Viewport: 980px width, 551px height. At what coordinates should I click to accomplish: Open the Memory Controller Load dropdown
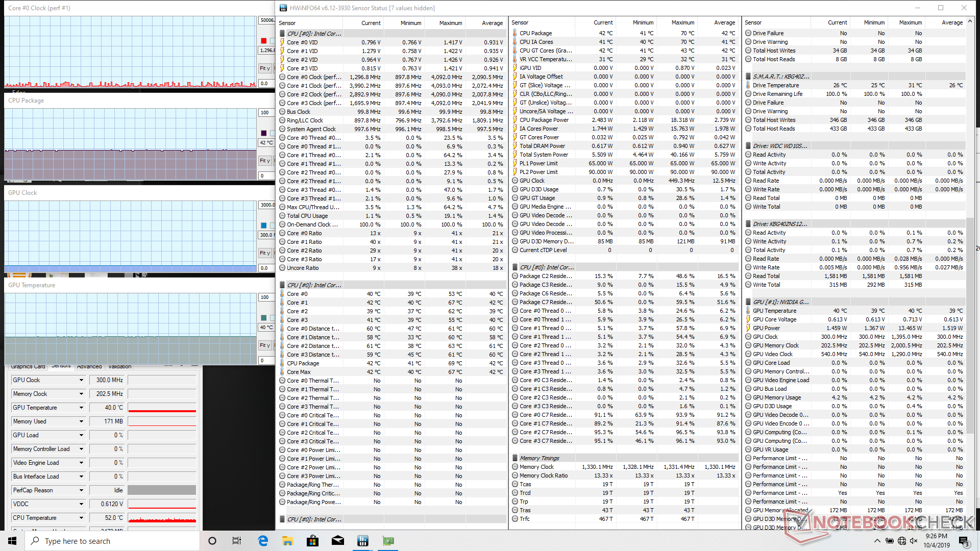click(x=81, y=449)
